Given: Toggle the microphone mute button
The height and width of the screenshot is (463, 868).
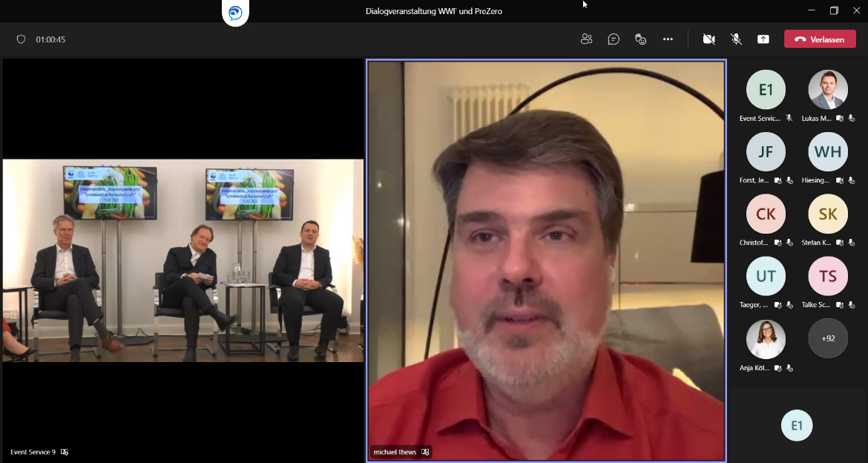Looking at the screenshot, I should 736,39.
